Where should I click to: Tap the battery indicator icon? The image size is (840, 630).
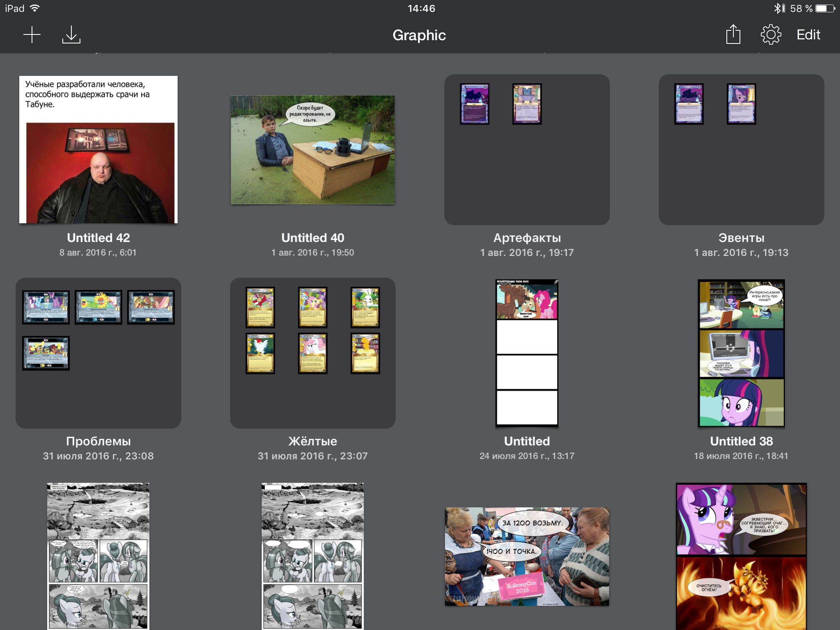[826, 8]
